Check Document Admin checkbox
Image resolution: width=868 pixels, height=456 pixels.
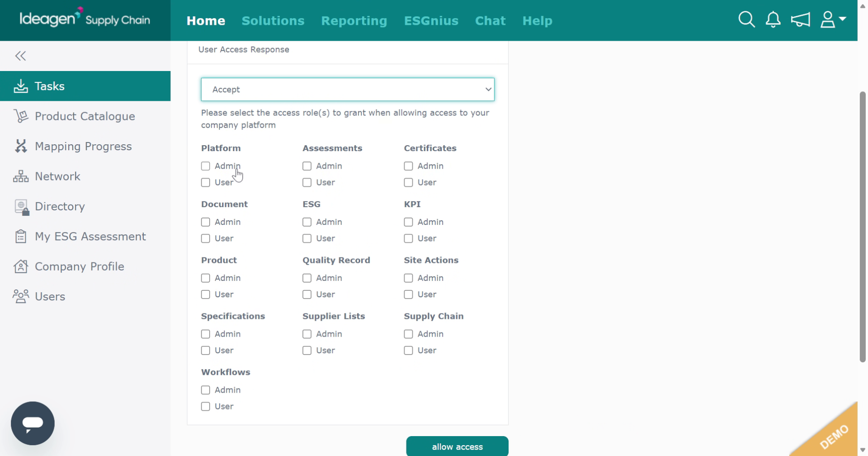pyautogui.click(x=206, y=222)
